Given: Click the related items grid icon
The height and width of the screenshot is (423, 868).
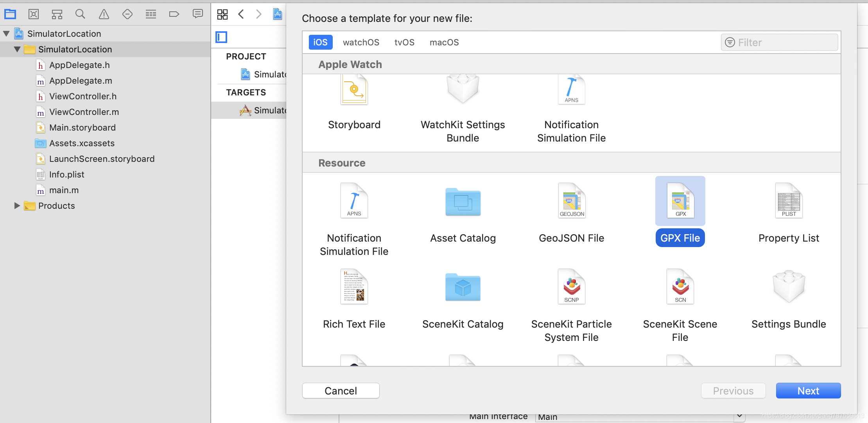Looking at the screenshot, I should [222, 14].
